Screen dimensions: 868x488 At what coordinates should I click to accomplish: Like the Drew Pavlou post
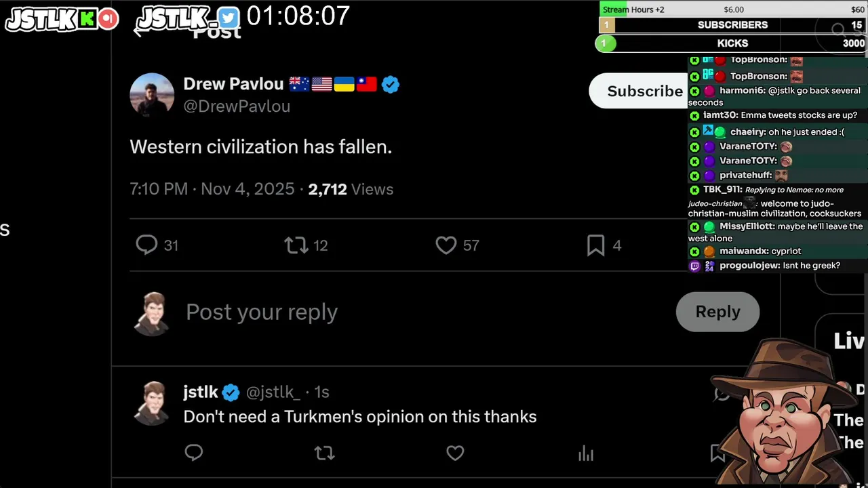(446, 245)
